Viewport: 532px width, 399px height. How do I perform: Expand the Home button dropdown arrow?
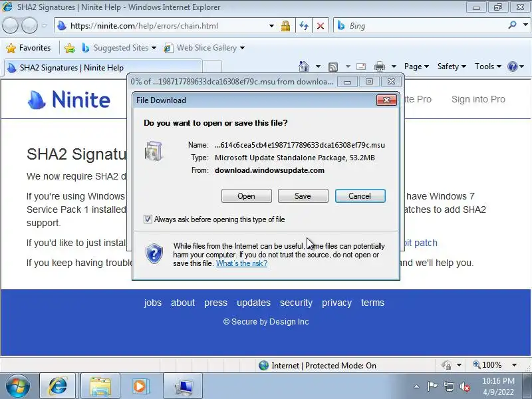(x=318, y=66)
